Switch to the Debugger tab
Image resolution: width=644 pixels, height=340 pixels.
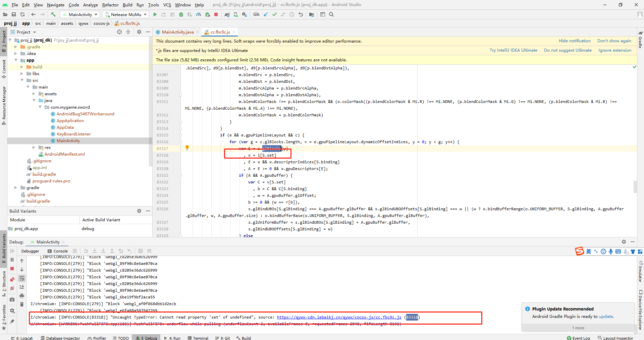point(30,251)
